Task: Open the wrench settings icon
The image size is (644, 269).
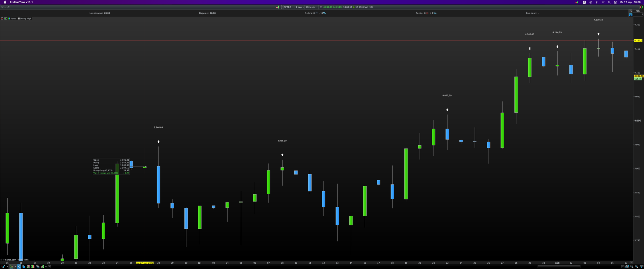Action: click(630, 11)
